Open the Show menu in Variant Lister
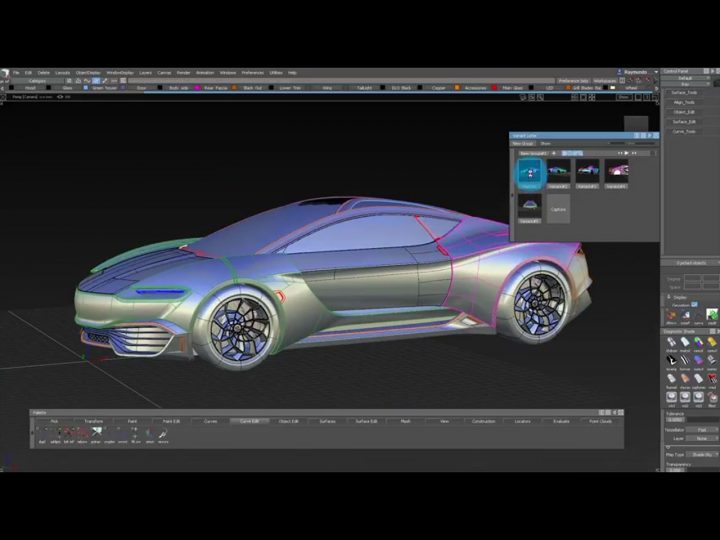The height and width of the screenshot is (540, 720). [x=546, y=143]
